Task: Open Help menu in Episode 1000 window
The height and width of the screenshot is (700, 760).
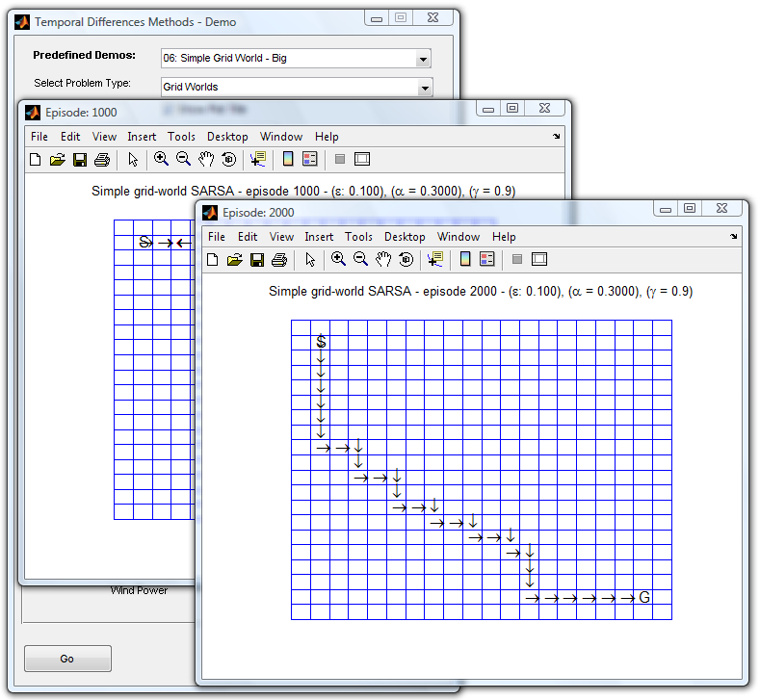Action: click(x=327, y=137)
